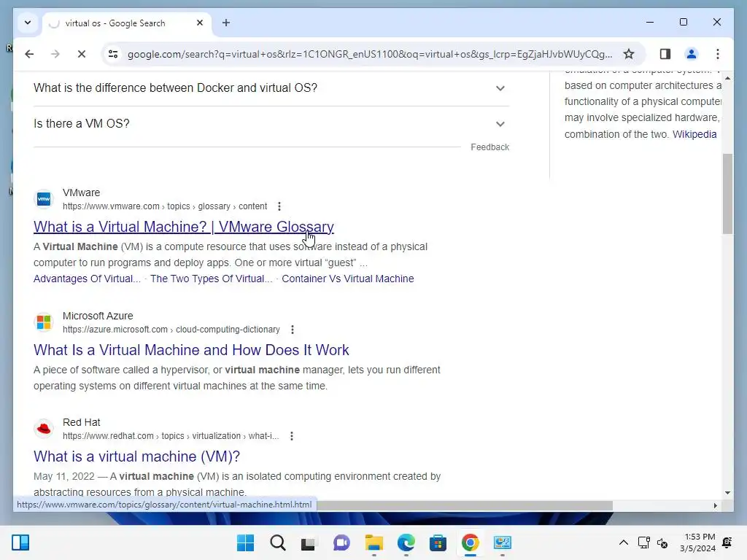This screenshot has height=560, width=747.
Task: Open the Widgets panel on taskbar
Action: 20,542
